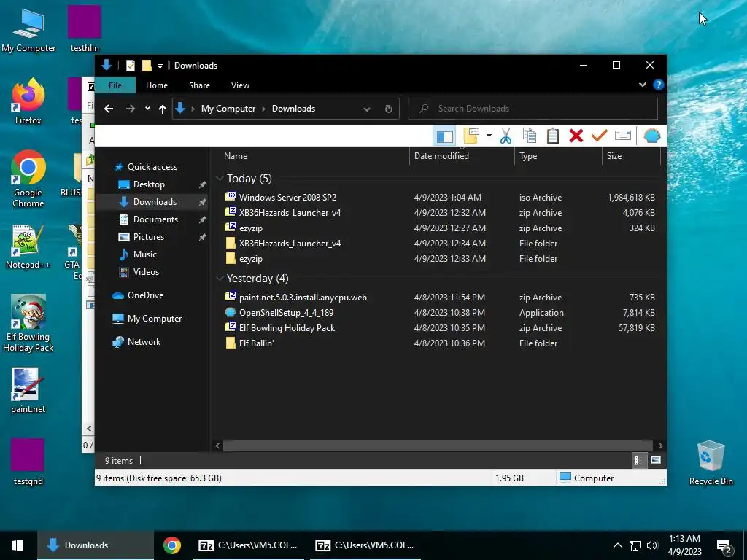Collapse the Yesterday (4) group
This screenshot has width=747, height=560.
coord(220,278)
